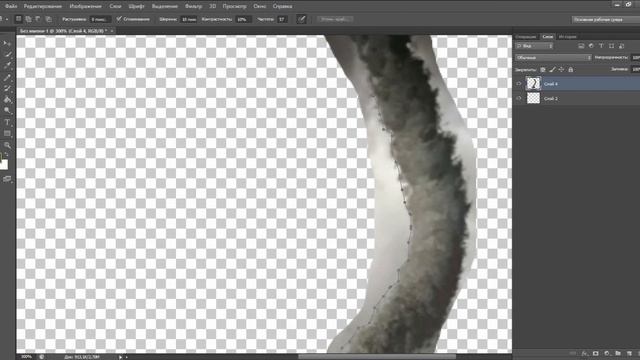Hide Слой 4 layer with eye icon
The height and width of the screenshot is (360, 640).
519,84
